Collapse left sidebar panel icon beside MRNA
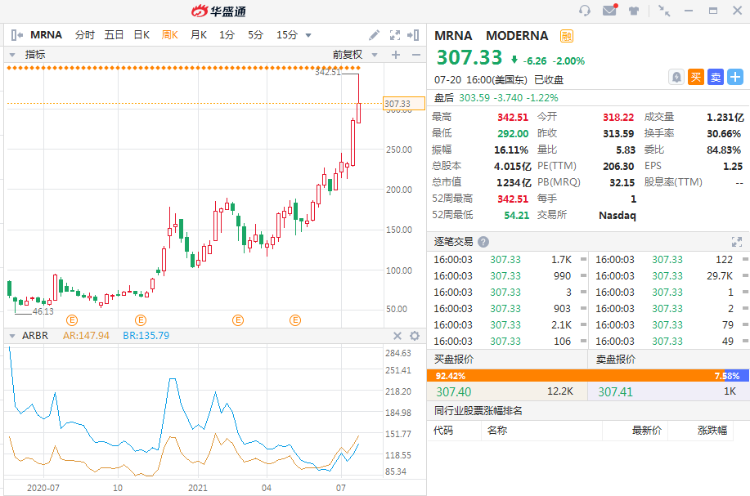This screenshot has width=750, height=496. (16, 35)
